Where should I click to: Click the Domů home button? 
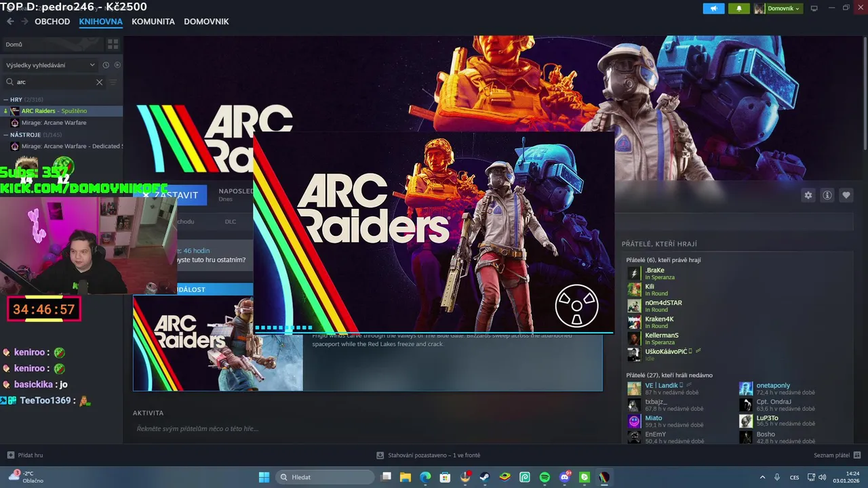click(x=52, y=44)
